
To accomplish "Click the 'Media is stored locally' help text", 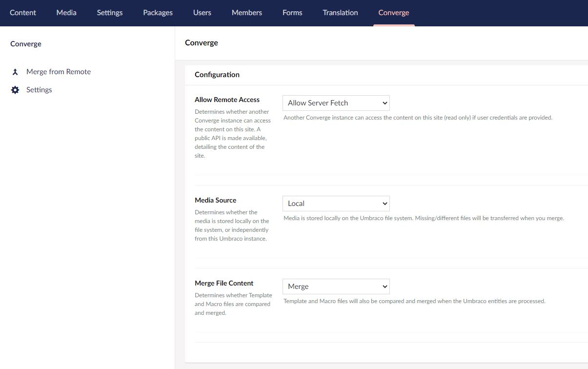I will click(424, 218).
